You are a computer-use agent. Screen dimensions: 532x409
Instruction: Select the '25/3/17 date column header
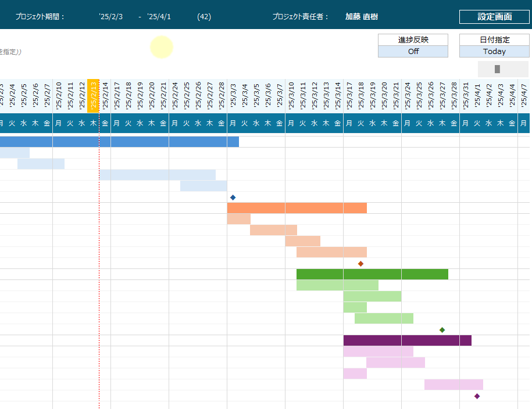pos(349,96)
